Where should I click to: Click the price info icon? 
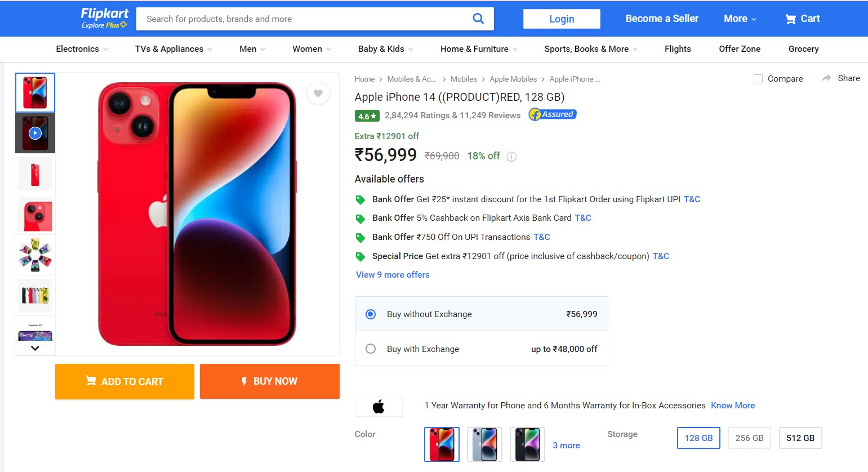coord(511,157)
